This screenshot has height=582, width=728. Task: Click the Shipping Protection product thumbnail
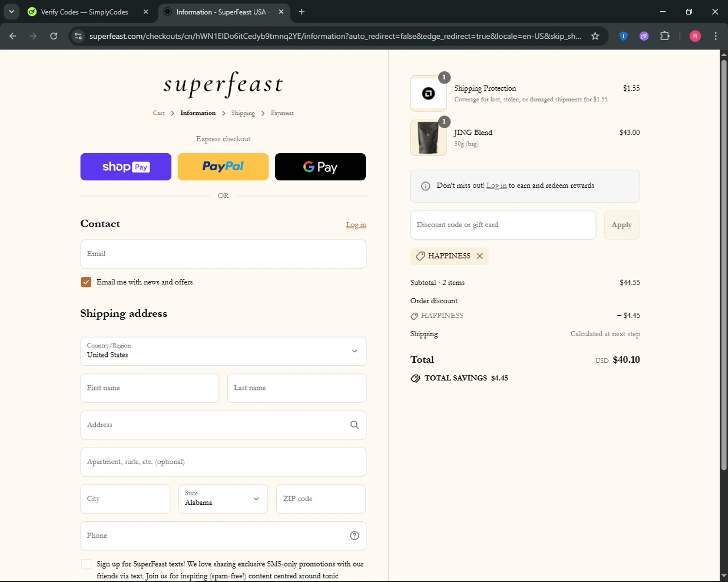click(429, 94)
